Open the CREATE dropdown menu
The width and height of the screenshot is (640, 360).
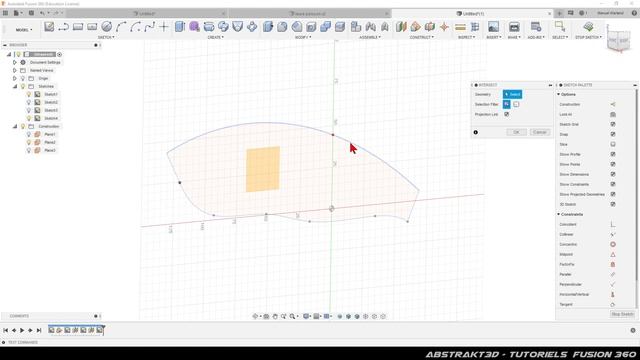[216, 37]
